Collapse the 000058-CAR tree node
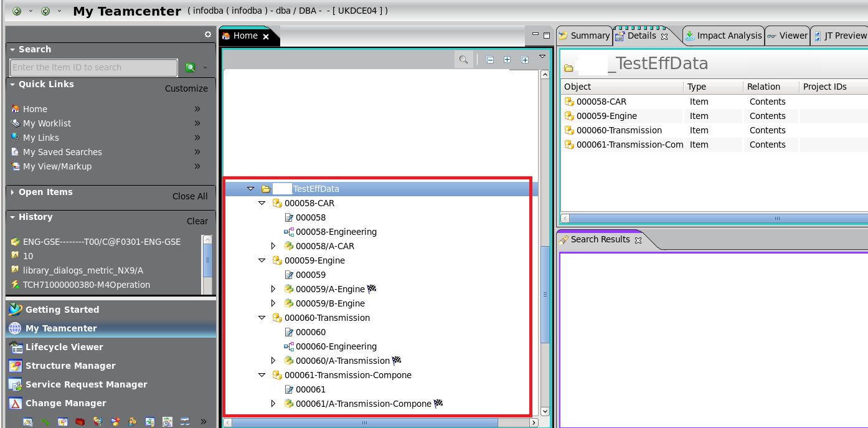Viewport: 868px width, 428px height. coord(262,203)
